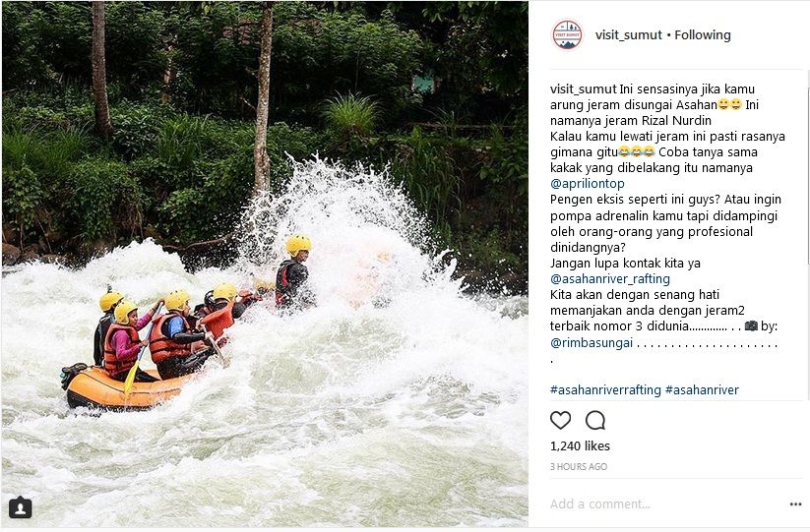Click the rafting photo
The height and width of the screenshot is (532, 810).
265,265
